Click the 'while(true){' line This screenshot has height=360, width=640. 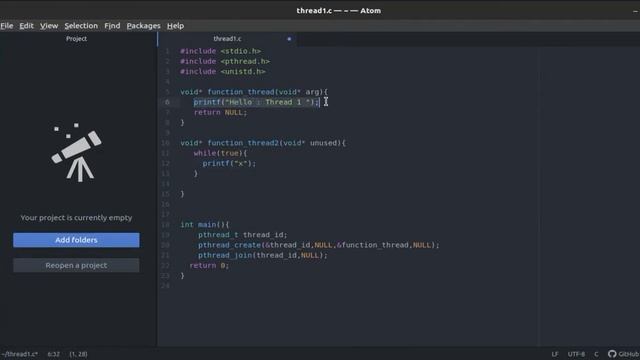tap(220, 153)
